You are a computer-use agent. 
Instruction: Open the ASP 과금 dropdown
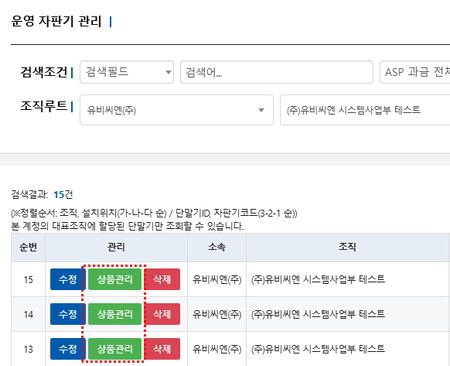(x=415, y=72)
